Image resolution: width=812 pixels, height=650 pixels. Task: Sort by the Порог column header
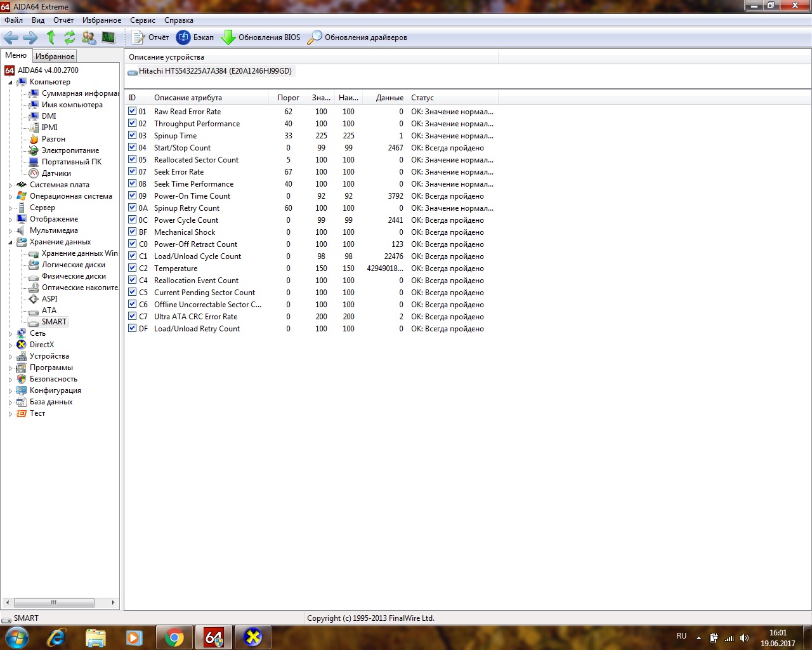point(288,98)
